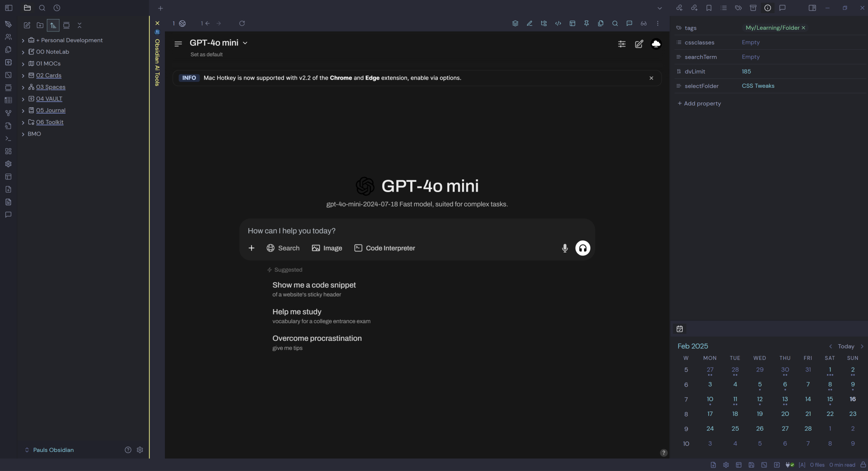Click the Code Interpreter button
868x471 pixels.
[x=384, y=248]
